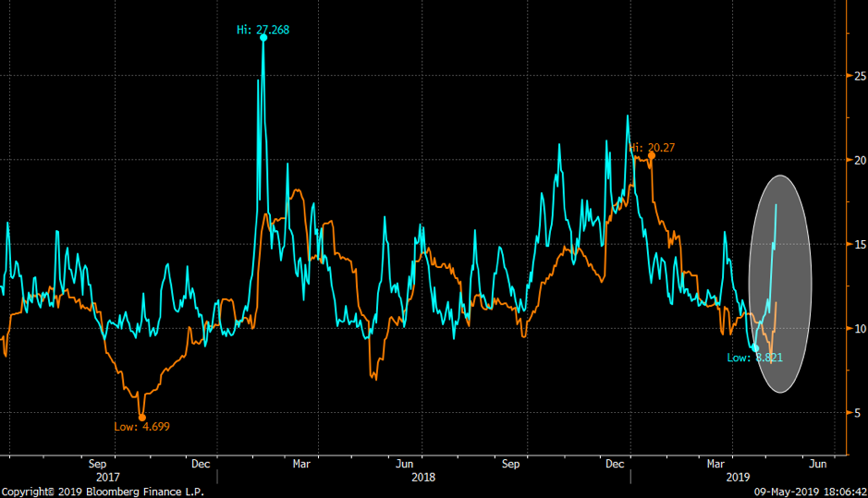
Task: Click the 15 value on y-axis
Action: 860,245
